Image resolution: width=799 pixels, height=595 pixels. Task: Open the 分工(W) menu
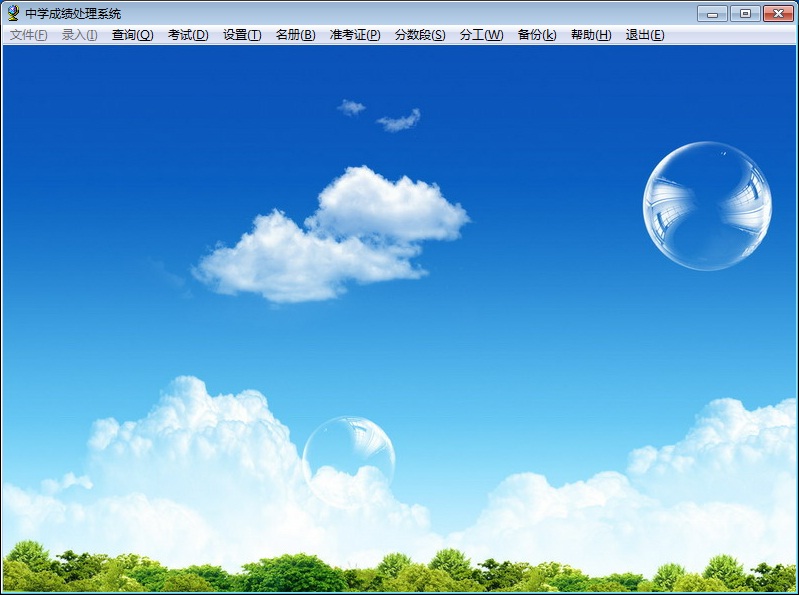(481, 35)
